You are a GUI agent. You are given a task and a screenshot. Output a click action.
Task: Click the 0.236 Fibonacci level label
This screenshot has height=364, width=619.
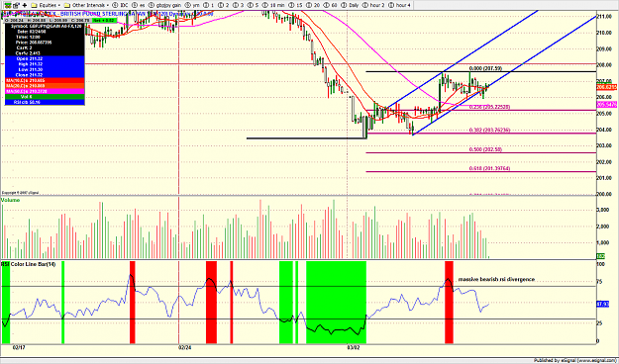(489, 107)
